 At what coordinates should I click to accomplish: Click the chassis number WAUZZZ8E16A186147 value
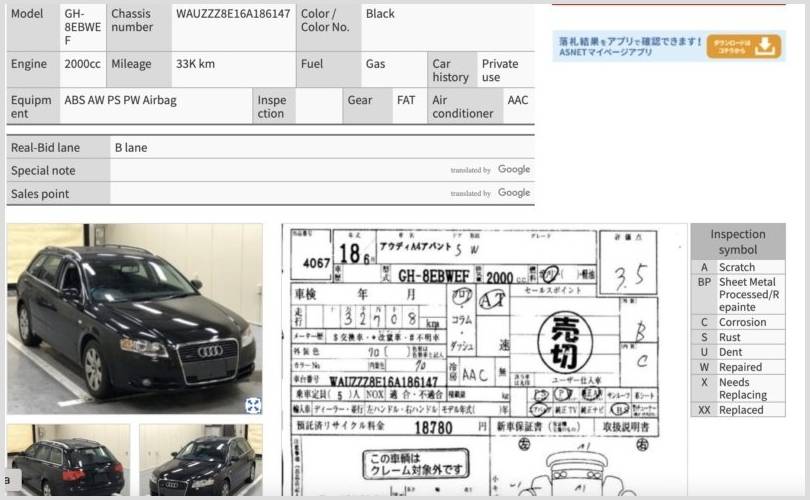(233, 14)
